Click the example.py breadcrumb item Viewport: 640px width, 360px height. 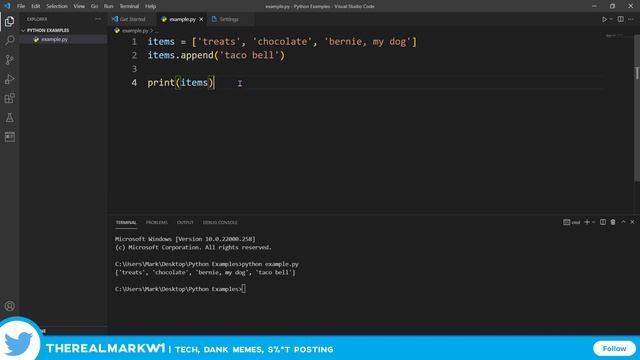tap(135, 31)
